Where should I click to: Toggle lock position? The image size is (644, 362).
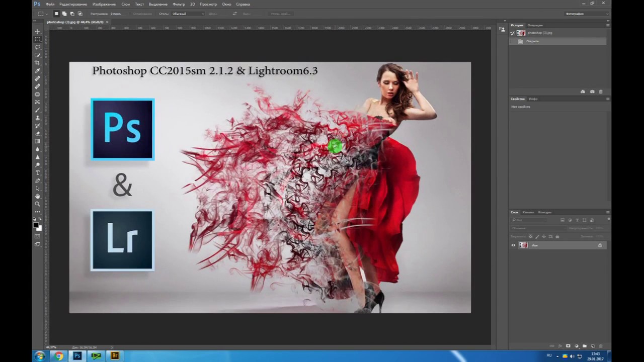click(544, 236)
